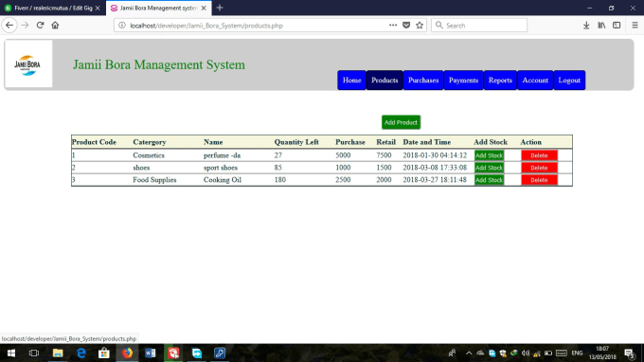Screen dimensions: 644x362
Task: Click the ENG language indicator
Action: (577, 353)
